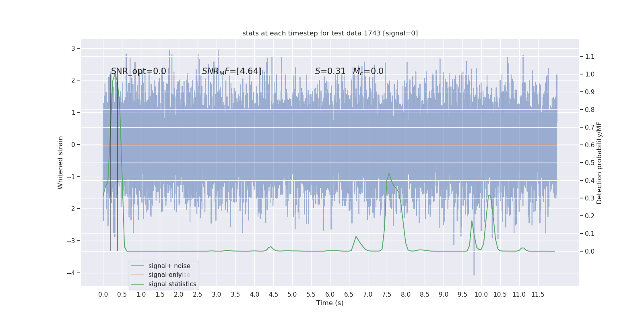Click the 9.5 tick on the time axis
The height and width of the screenshot is (322, 644).
tap(462, 295)
